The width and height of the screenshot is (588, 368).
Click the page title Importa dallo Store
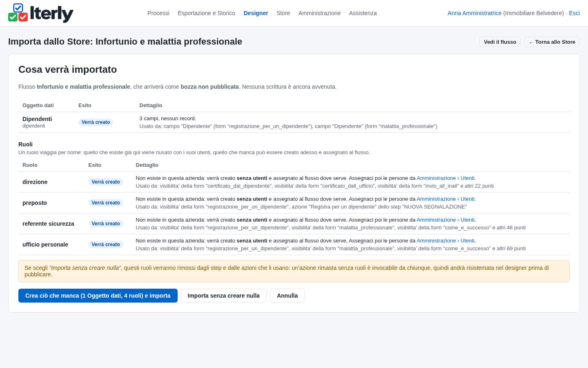(x=125, y=42)
